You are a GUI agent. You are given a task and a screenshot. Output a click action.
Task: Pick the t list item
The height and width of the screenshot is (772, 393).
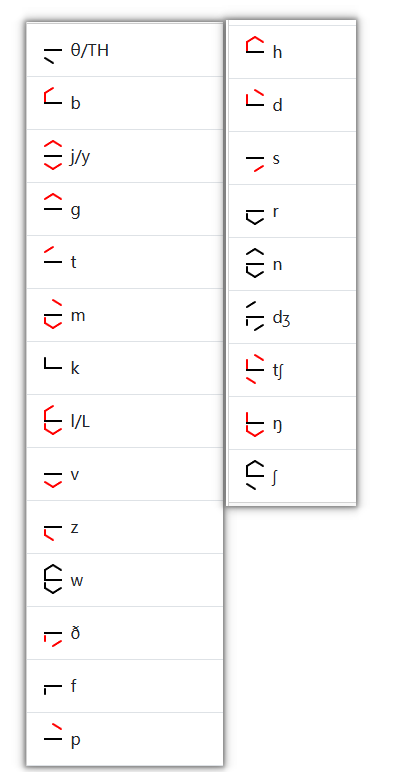[125, 262]
